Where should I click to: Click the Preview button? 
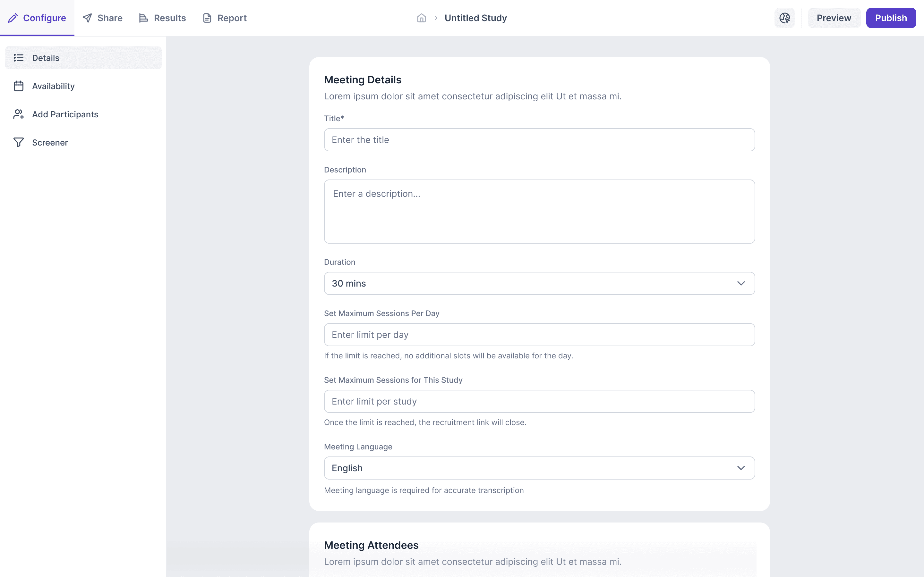pyautogui.click(x=834, y=18)
